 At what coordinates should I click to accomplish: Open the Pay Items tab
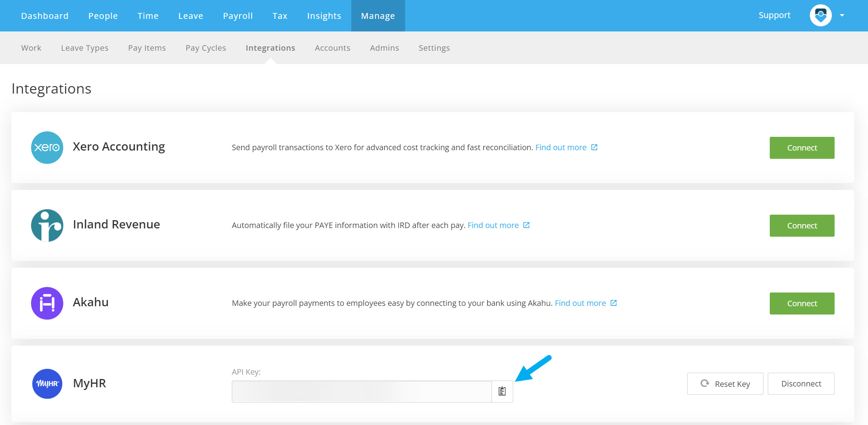coord(147,48)
